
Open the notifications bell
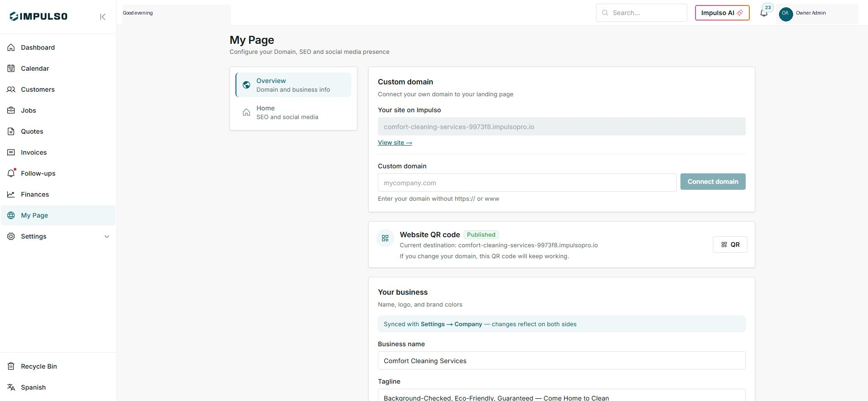point(764,13)
